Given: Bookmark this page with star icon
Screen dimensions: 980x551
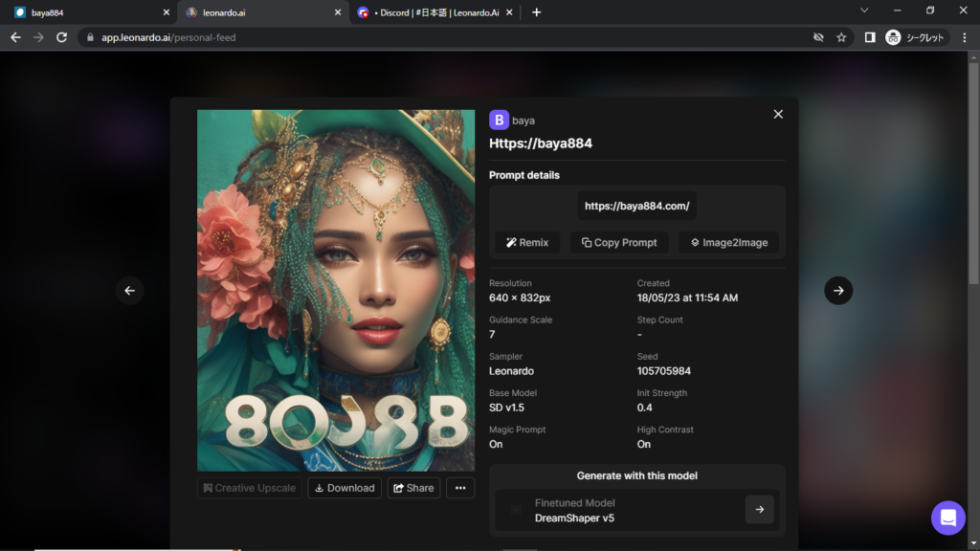Looking at the screenshot, I should tap(841, 37).
